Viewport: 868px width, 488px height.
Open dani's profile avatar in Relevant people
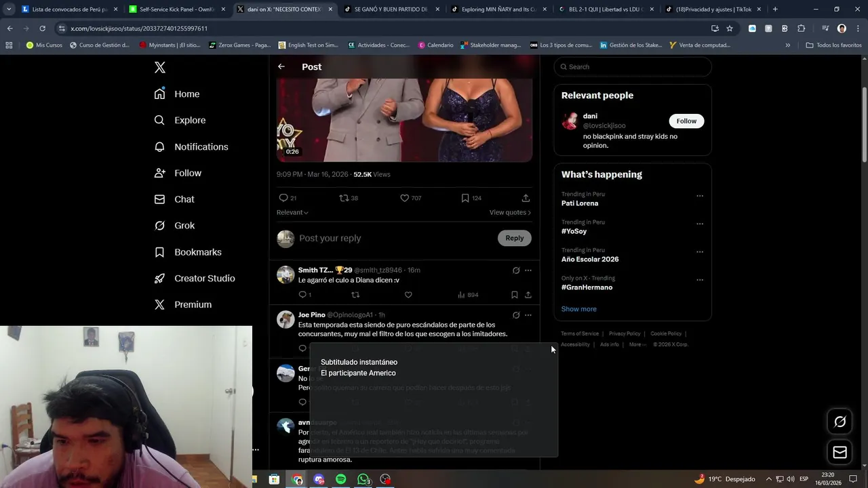570,121
